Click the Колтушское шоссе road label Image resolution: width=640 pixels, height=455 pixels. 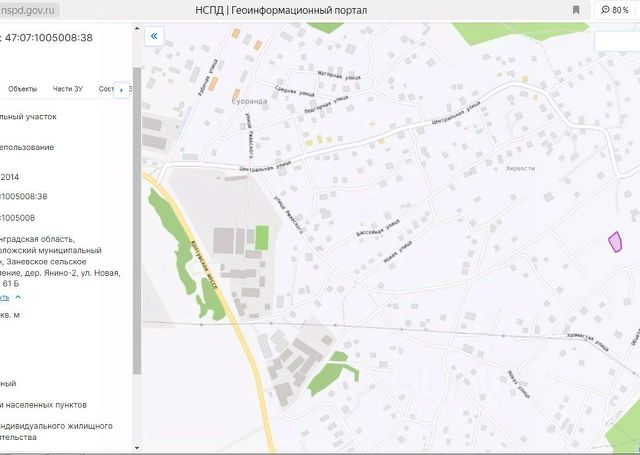click(x=204, y=264)
